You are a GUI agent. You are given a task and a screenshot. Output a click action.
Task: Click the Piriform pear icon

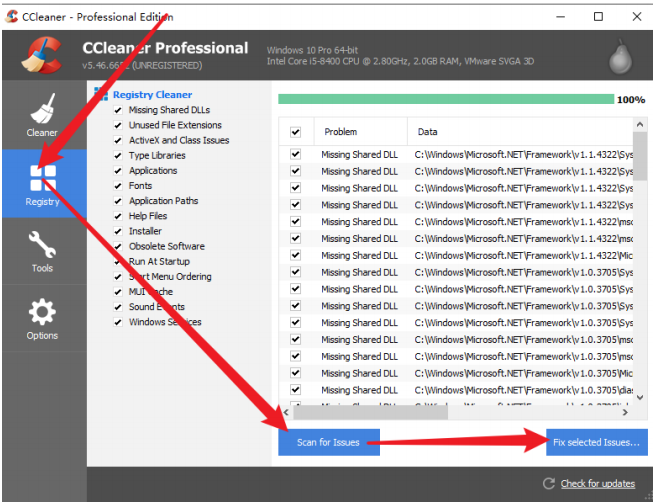tap(620, 57)
